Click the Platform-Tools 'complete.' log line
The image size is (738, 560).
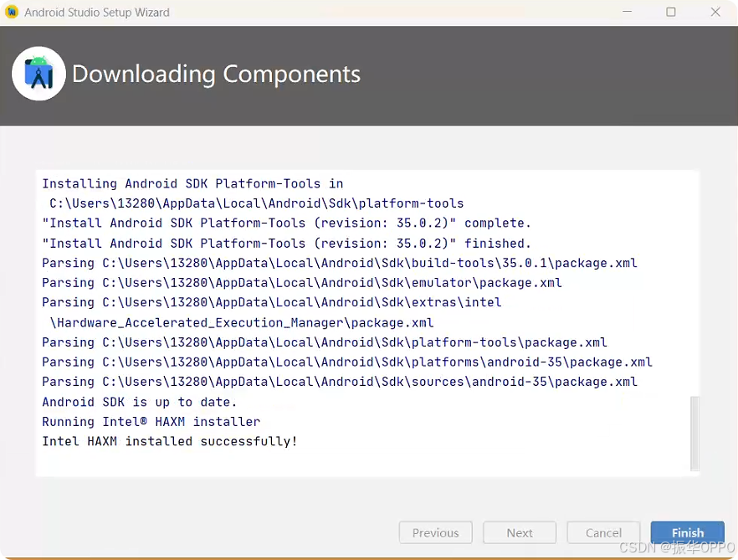click(287, 223)
